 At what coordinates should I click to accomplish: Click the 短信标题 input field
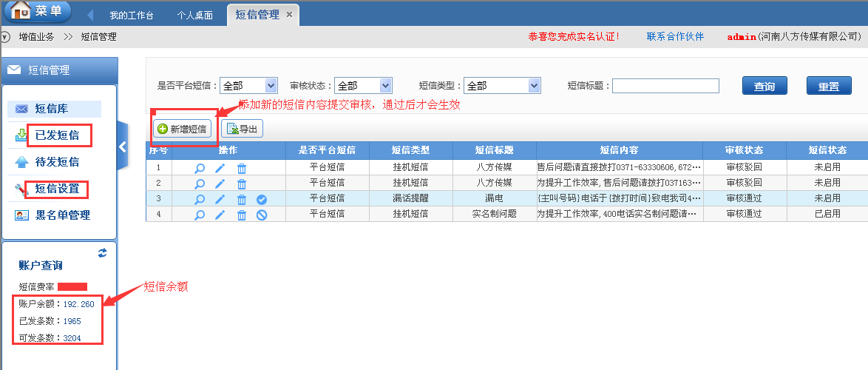(665, 86)
